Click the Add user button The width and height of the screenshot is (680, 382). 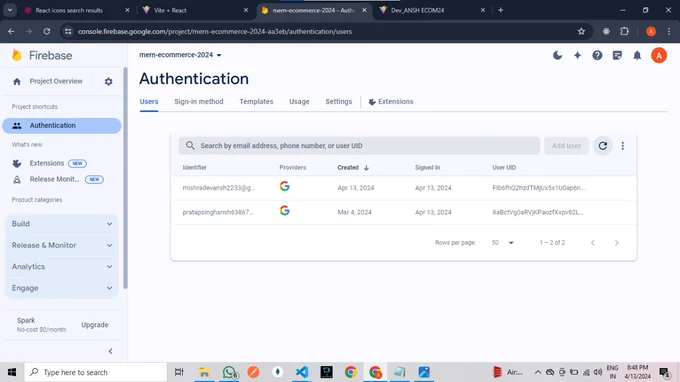click(x=566, y=146)
